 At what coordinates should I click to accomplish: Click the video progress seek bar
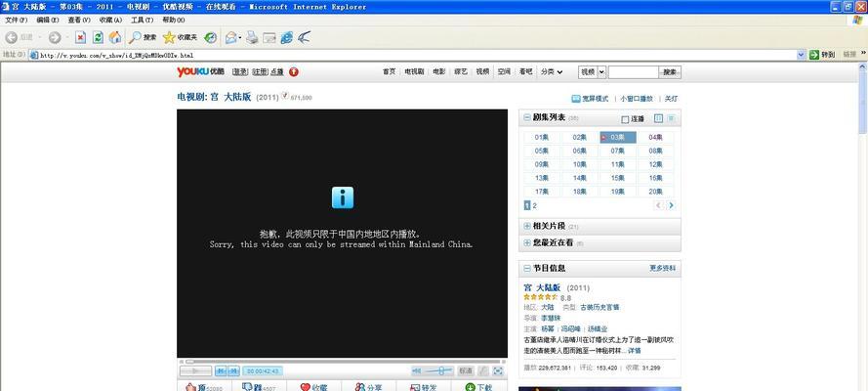tap(342, 361)
